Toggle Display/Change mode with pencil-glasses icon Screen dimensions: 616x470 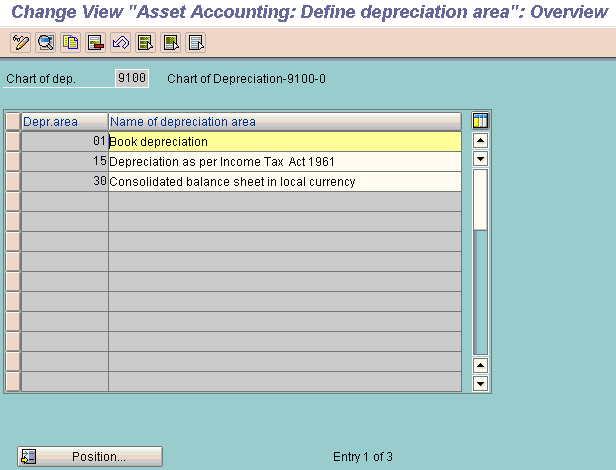pos(20,42)
